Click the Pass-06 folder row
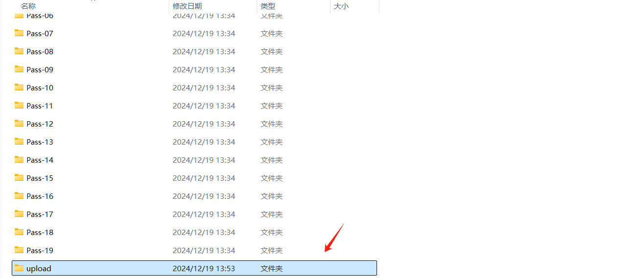This screenshot has width=644, height=279. pyautogui.click(x=194, y=16)
